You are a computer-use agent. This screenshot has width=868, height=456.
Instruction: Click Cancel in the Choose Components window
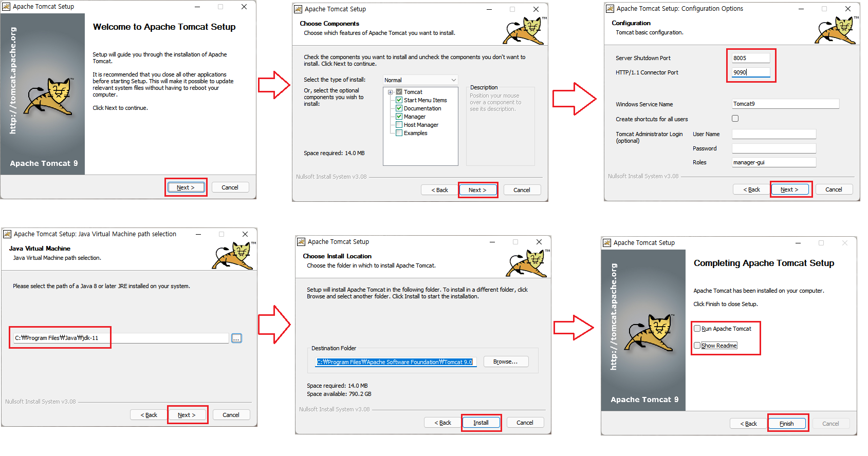[x=522, y=190]
